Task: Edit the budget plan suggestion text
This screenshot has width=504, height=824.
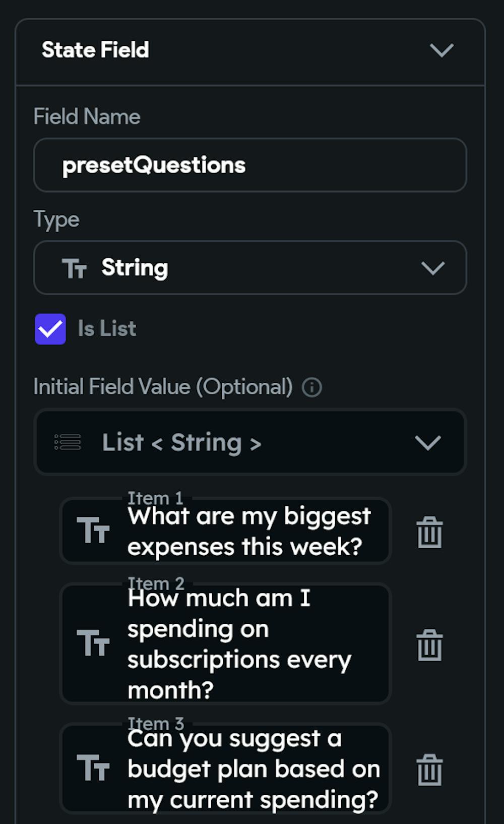Action: coord(253,769)
